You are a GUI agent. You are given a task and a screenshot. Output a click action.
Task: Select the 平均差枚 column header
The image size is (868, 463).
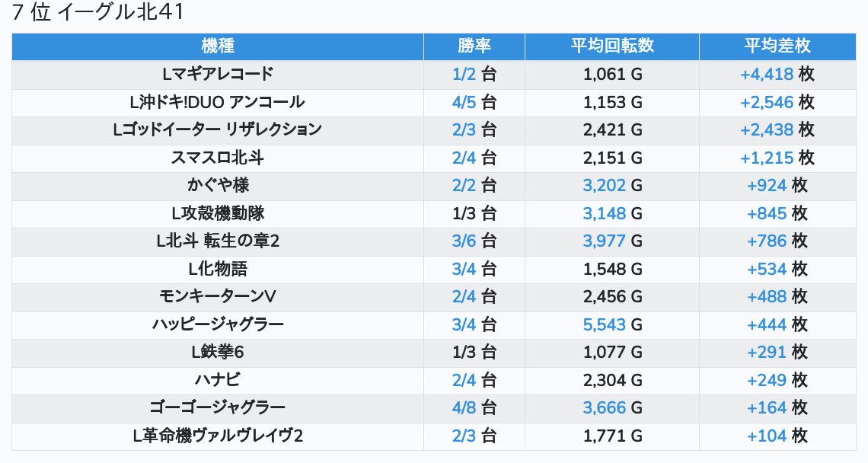pyautogui.click(x=777, y=46)
